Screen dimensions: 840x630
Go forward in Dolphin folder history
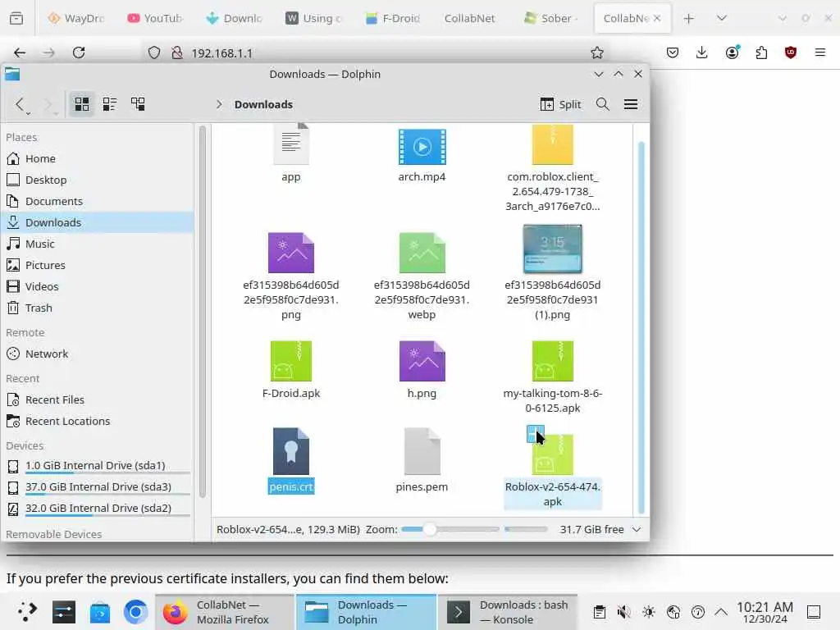click(48, 104)
